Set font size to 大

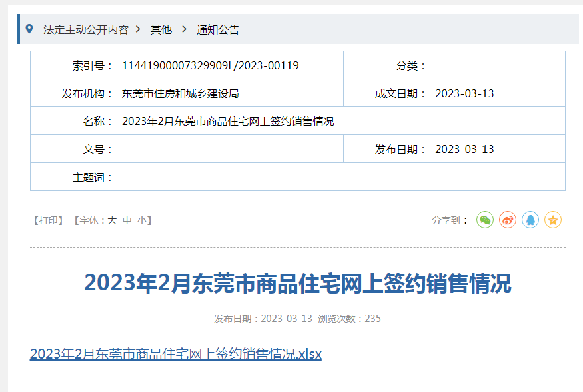[112, 220]
